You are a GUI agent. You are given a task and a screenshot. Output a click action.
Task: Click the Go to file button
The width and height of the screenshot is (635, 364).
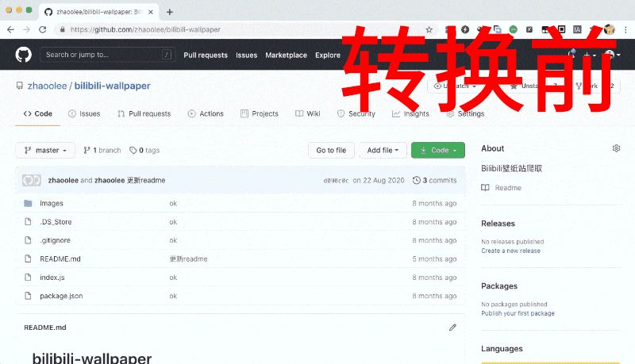click(331, 151)
